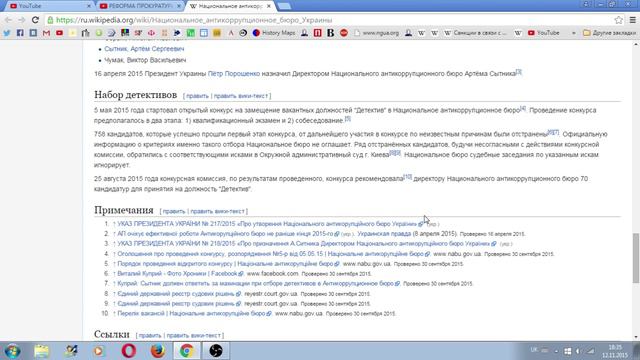Image resolution: width=640 pixels, height=360 pixels.
Task: Jump to footnote [4] after антикоррупционное бюро
Action: [523, 108]
